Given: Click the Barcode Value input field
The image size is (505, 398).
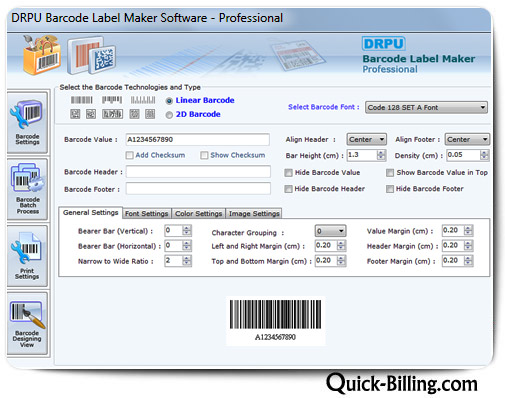Looking at the screenshot, I should tap(197, 140).
